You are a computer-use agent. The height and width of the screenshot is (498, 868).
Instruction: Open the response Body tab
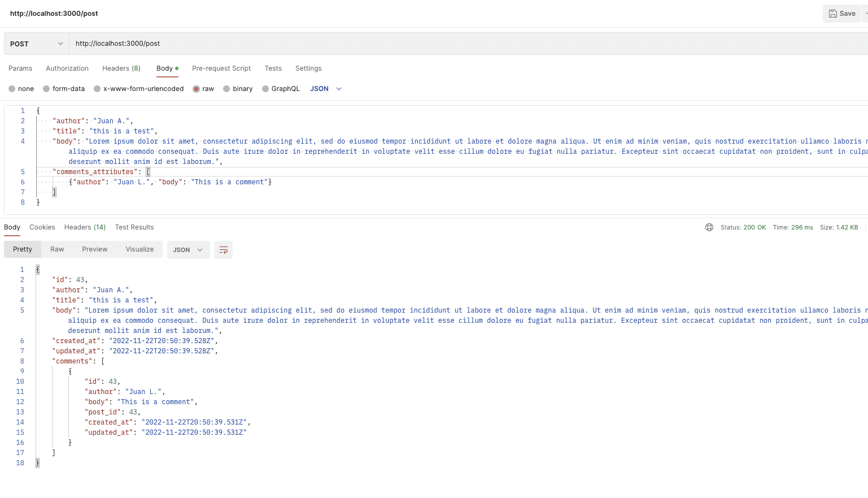click(x=12, y=227)
